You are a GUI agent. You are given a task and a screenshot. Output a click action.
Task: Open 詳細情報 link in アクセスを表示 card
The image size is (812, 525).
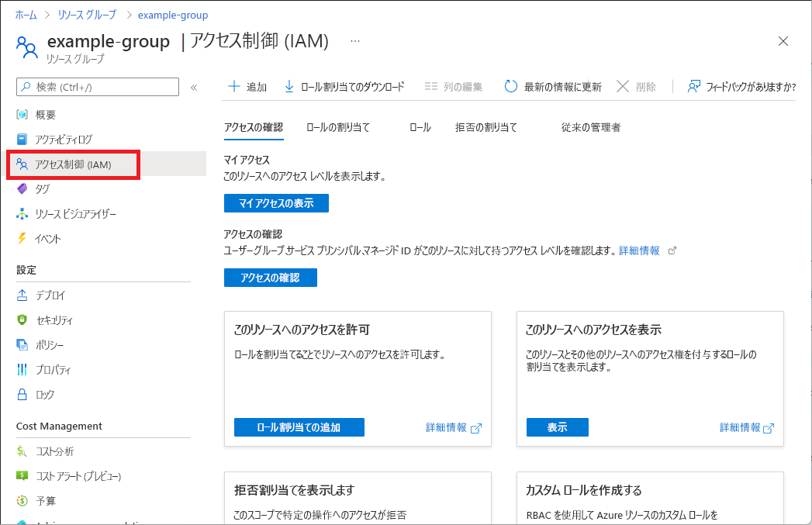coord(747,427)
